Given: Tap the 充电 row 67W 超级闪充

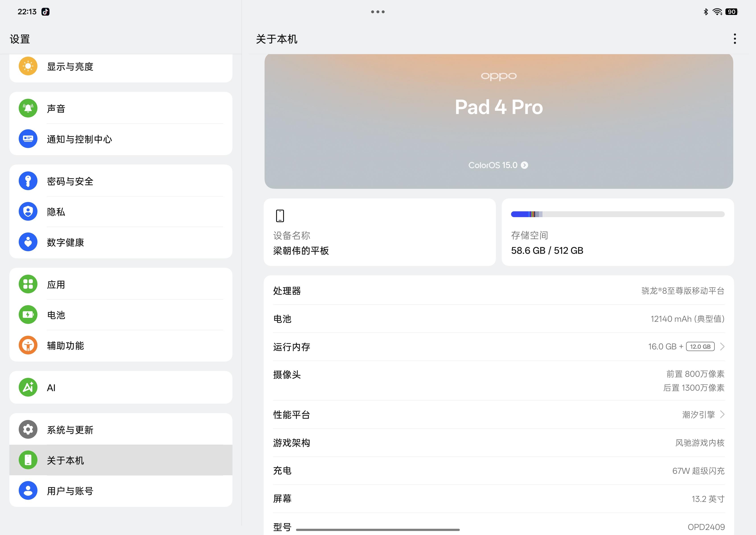Looking at the screenshot, I should tap(499, 471).
